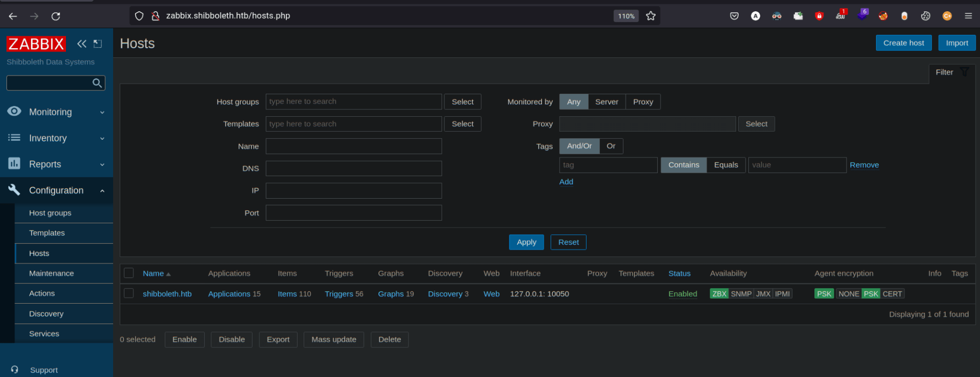Image resolution: width=980 pixels, height=377 pixels.
Task: Click the extensions icon with badge 1
Action: 841,15
